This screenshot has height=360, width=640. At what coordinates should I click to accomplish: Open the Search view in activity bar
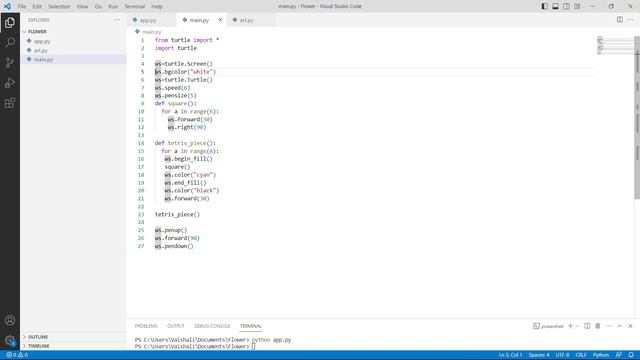click(10, 42)
